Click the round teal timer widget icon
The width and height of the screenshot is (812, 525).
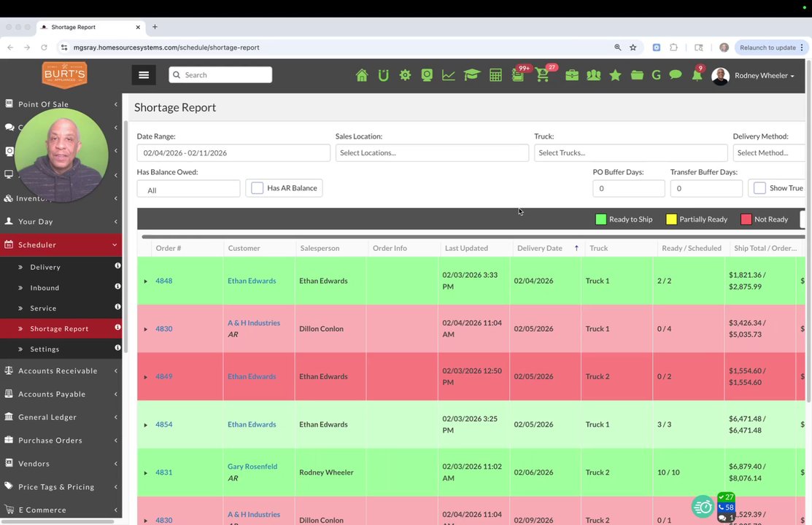(703, 506)
